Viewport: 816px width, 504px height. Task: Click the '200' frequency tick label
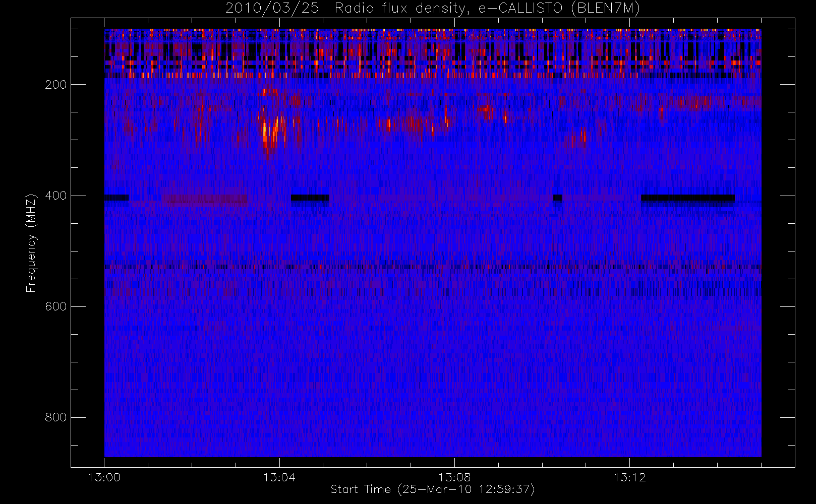[55, 85]
